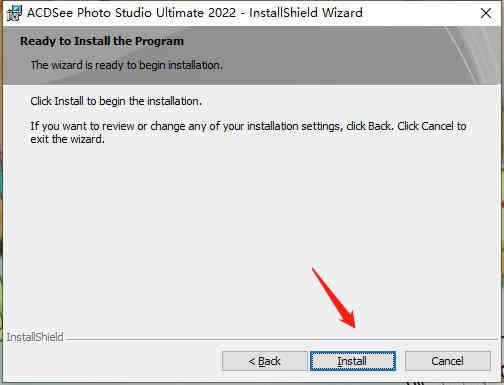The width and height of the screenshot is (504, 385).
Task: Click the installer icon in title bar
Action: tap(14, 13)
